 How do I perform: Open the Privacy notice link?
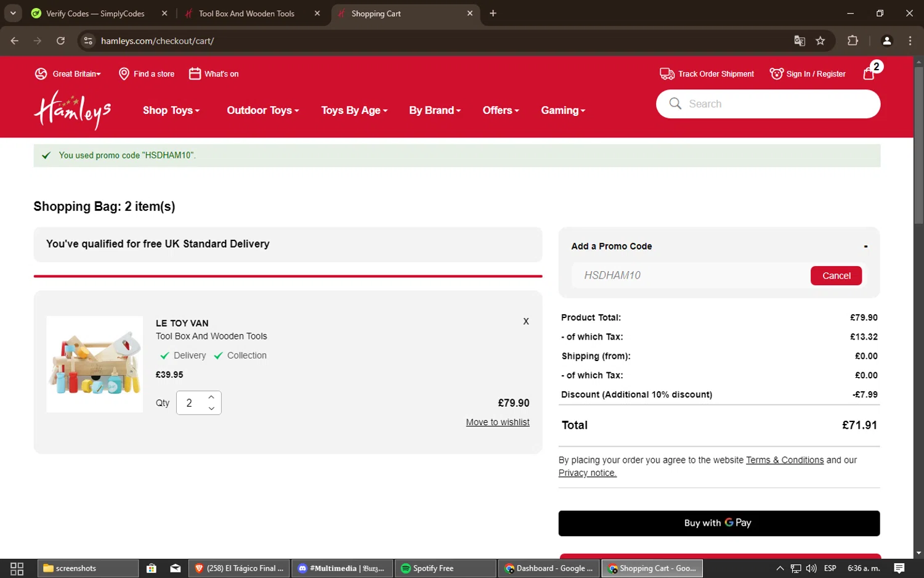click(x=588, y=473)
